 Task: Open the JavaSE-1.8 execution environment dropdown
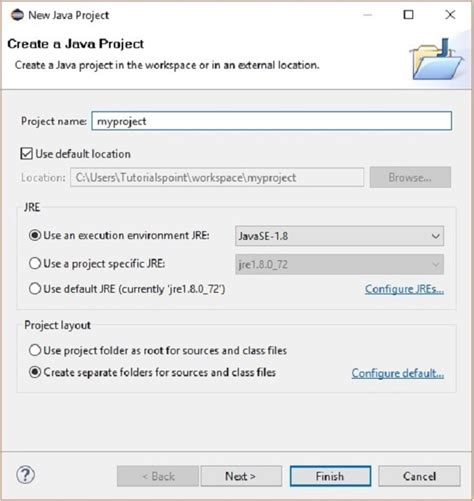coord(339,236)
